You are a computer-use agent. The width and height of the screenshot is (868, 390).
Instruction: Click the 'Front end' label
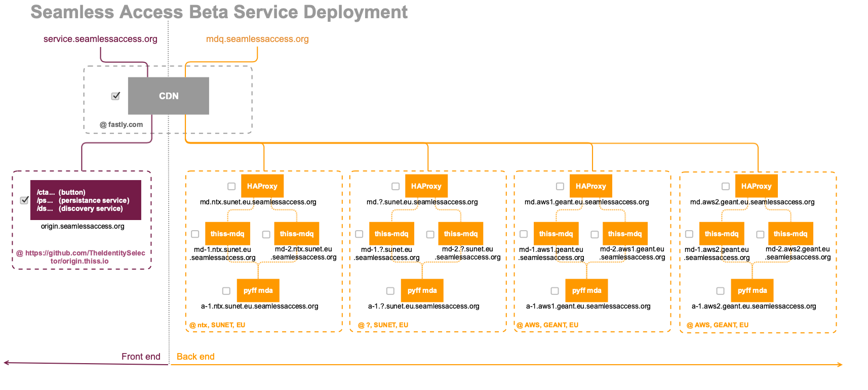click(x=141, y=357)
